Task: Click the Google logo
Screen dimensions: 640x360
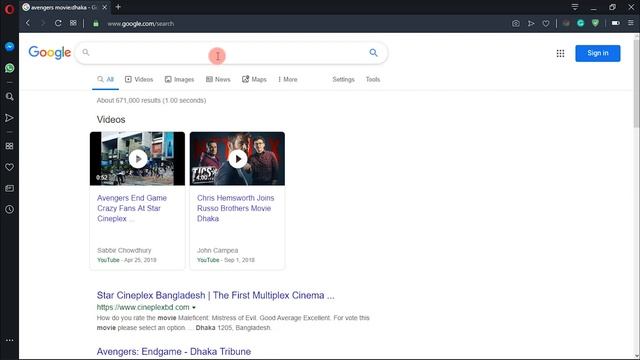Action: coord(50,53)
